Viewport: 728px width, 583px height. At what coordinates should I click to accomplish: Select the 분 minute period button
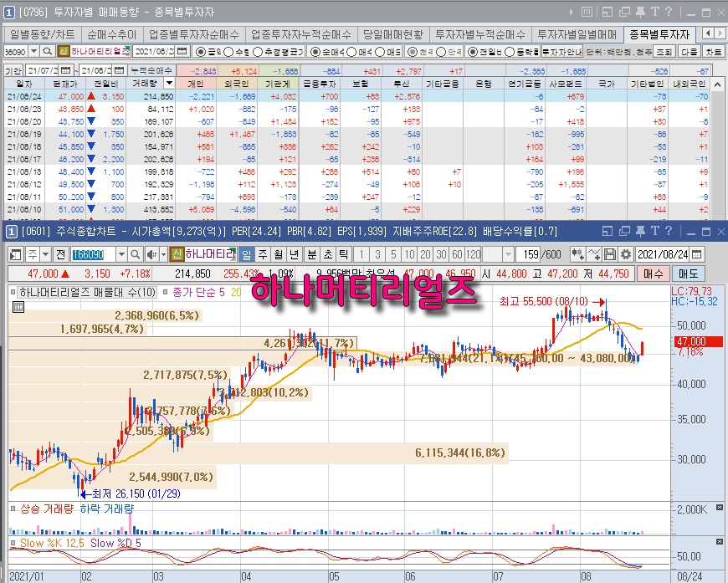click(312, 254)
